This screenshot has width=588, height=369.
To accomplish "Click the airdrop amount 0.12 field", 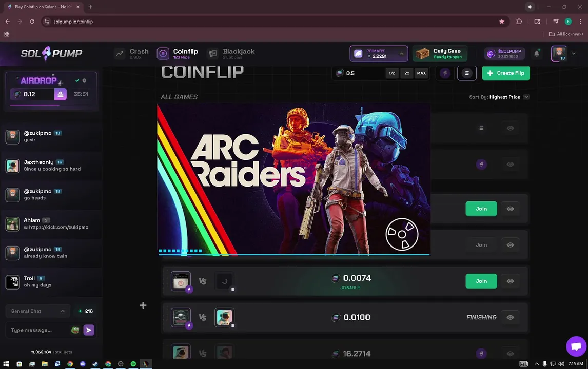I will click(x=32, y=94).
